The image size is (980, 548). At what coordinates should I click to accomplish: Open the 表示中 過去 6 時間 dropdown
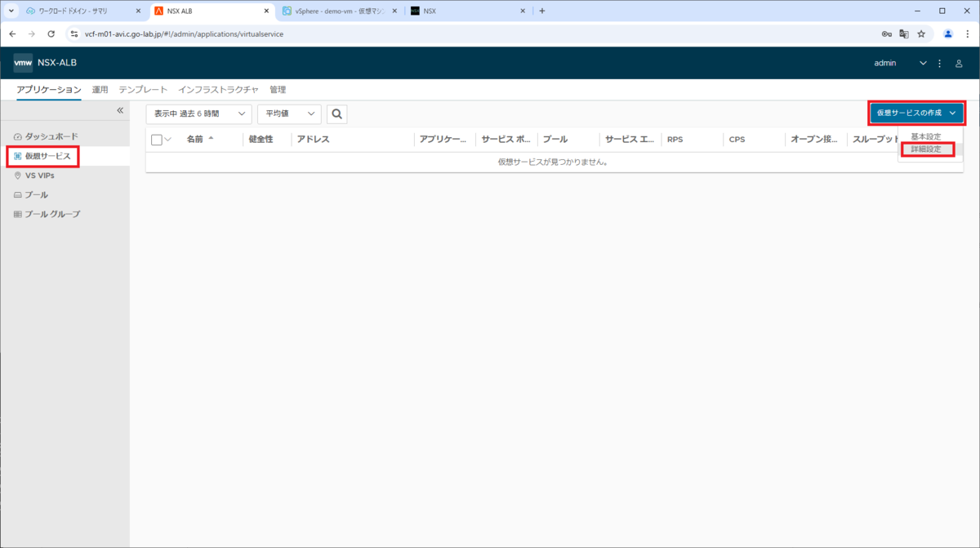coord(199,114)
